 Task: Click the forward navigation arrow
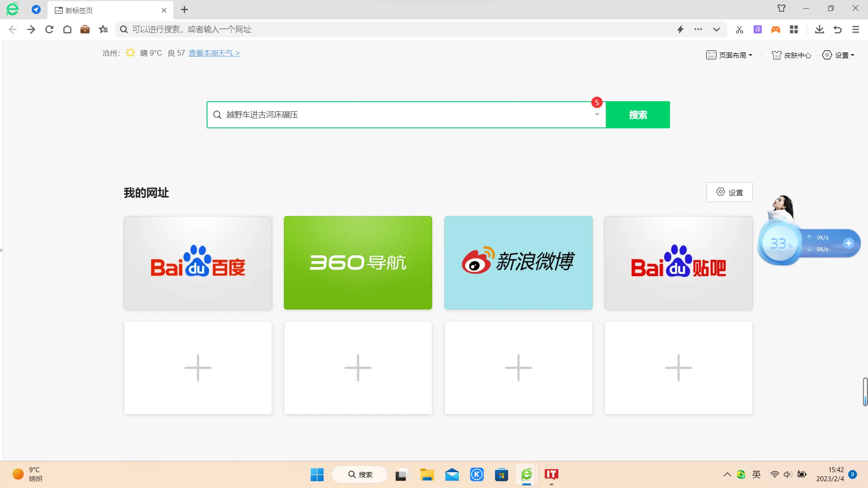[x=31, y=29]
